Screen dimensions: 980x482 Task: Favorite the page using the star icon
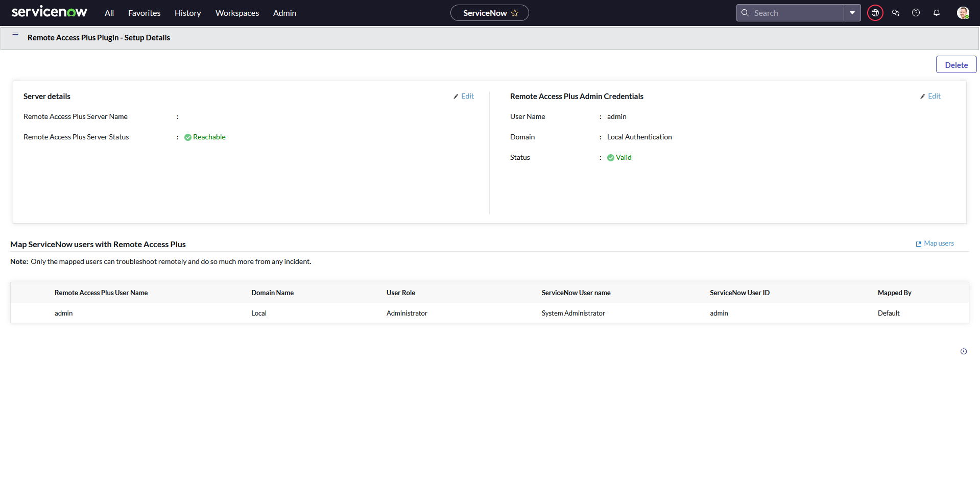tap(515, 13)
